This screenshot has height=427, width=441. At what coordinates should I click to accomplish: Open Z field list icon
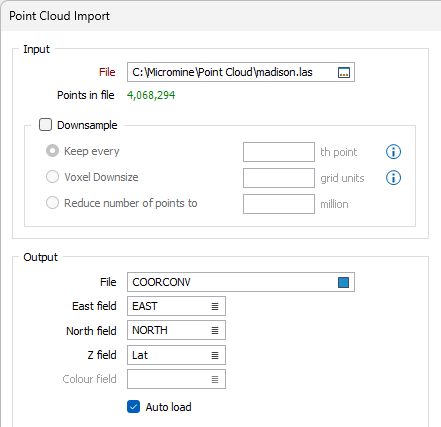click(x=215, y=355)
